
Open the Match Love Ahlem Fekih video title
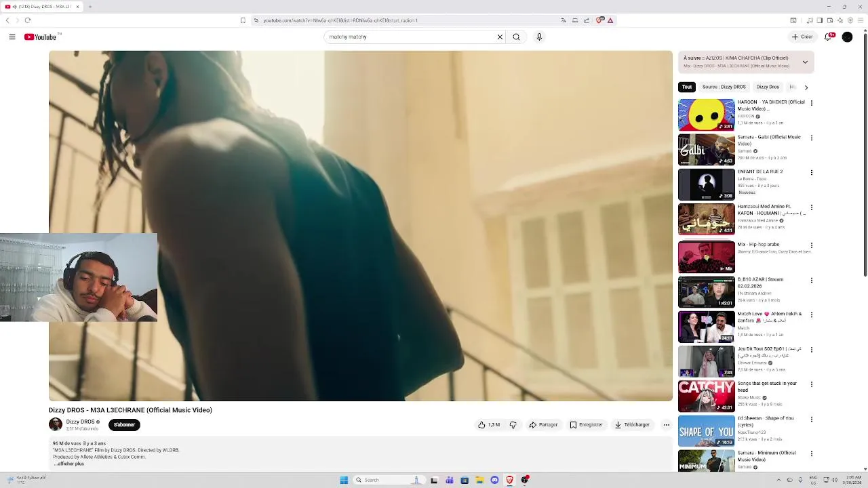tap(770, 317)
